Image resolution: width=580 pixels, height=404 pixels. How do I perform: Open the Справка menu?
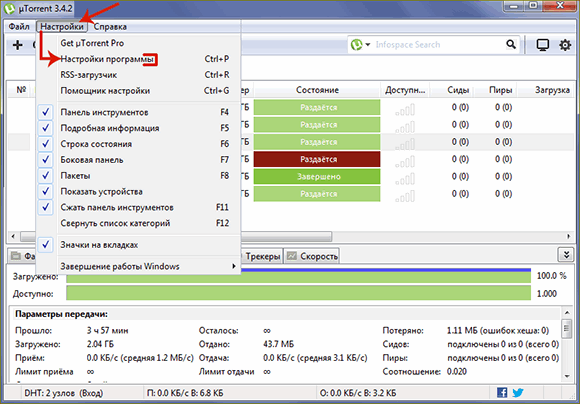click(110, 27)
